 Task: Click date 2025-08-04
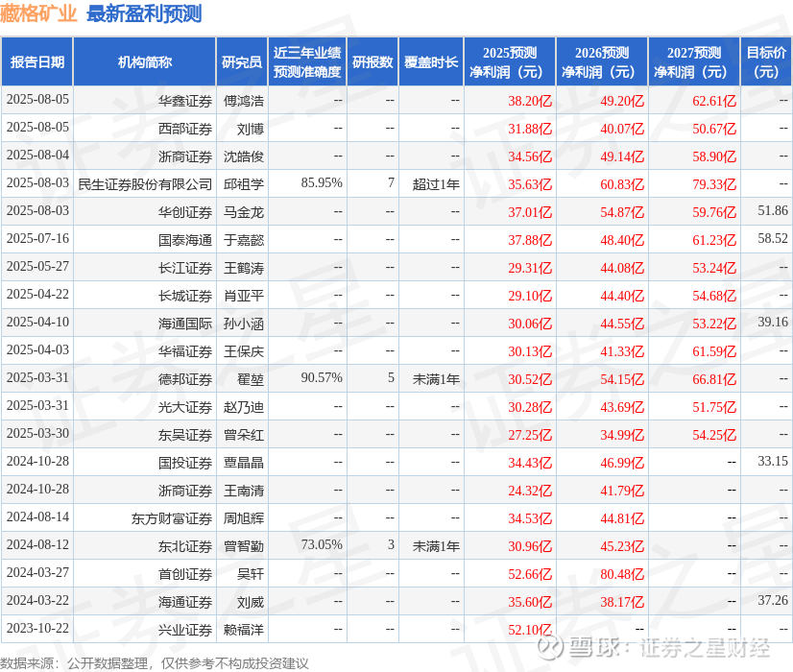click(37, 155)
